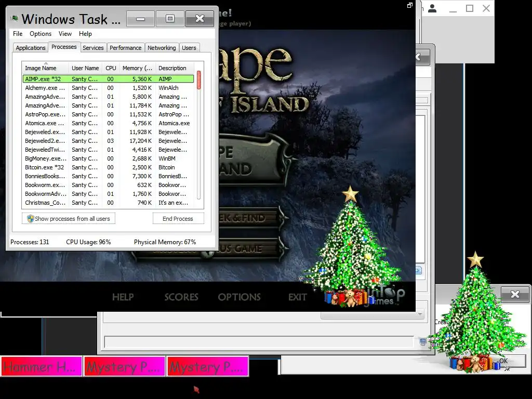The image size is (532, 399).
Task: Open the View menu in Task Manager
Action: click(x=65, y=34)
